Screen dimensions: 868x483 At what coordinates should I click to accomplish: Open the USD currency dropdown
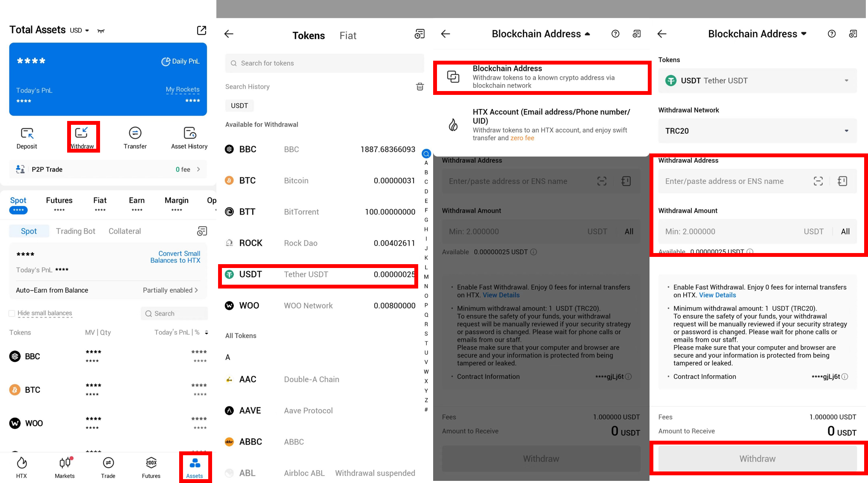click(x=80, y=30)
